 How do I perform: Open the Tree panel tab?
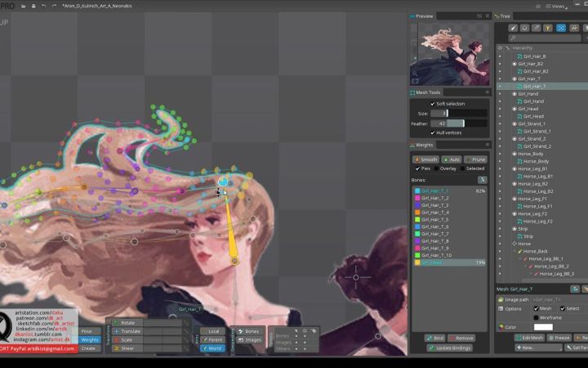coord(503,16)
